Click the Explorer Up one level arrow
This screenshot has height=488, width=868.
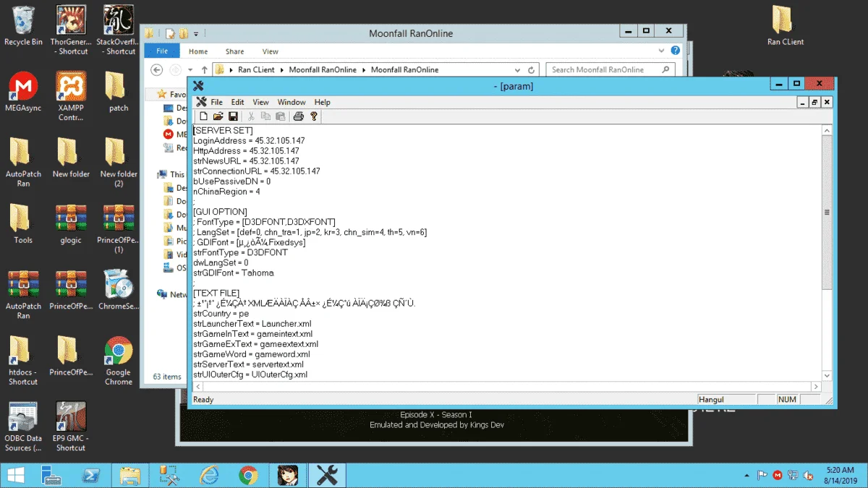(x=205, y=70)
